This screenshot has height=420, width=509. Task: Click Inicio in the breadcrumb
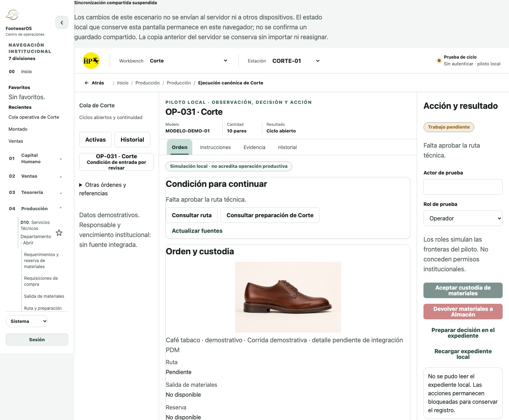tap(123, 83)
